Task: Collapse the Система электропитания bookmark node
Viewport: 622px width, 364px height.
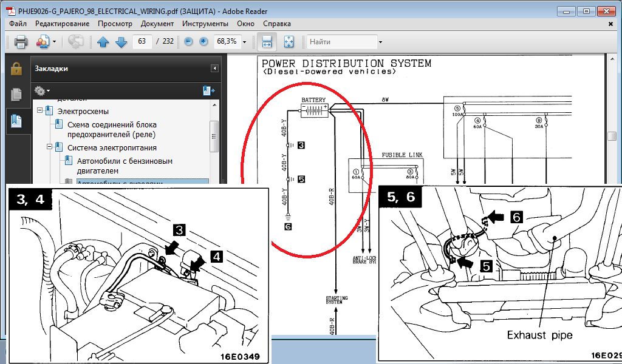Action: coord(50,147)
